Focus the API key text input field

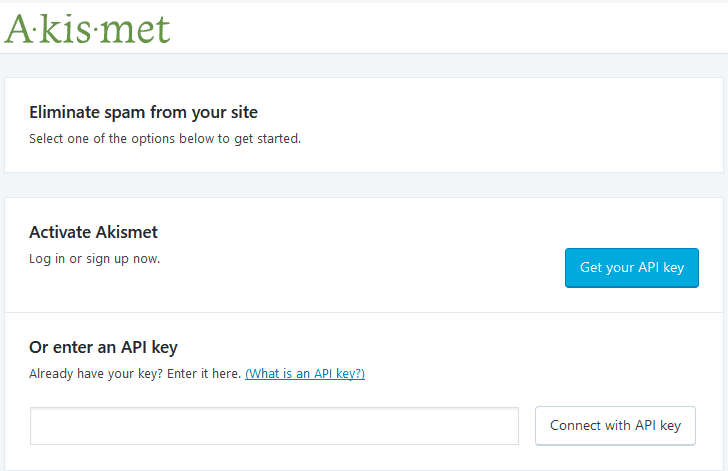point(274,426)
